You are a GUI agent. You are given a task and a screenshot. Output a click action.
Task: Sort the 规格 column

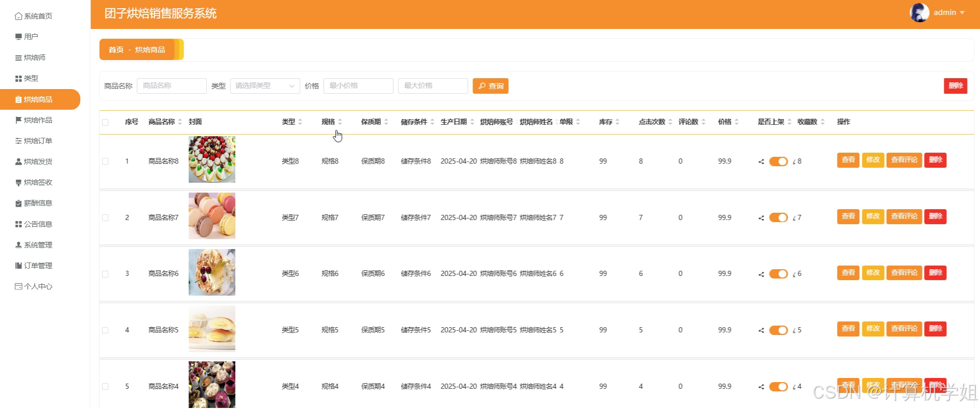[340, 122]
